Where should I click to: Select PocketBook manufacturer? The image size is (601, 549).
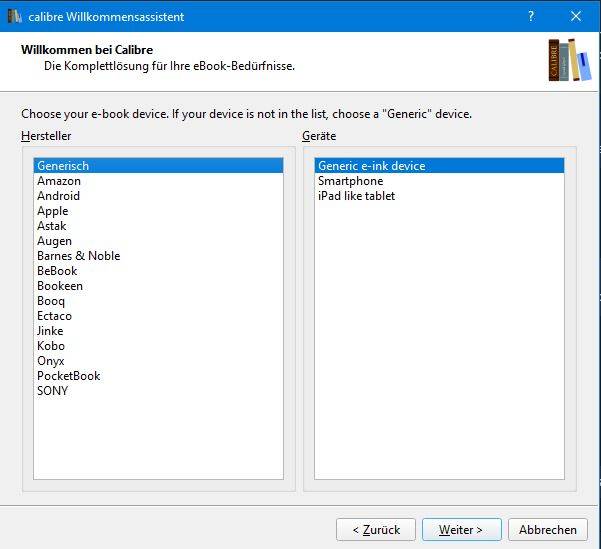click(158, 376)
